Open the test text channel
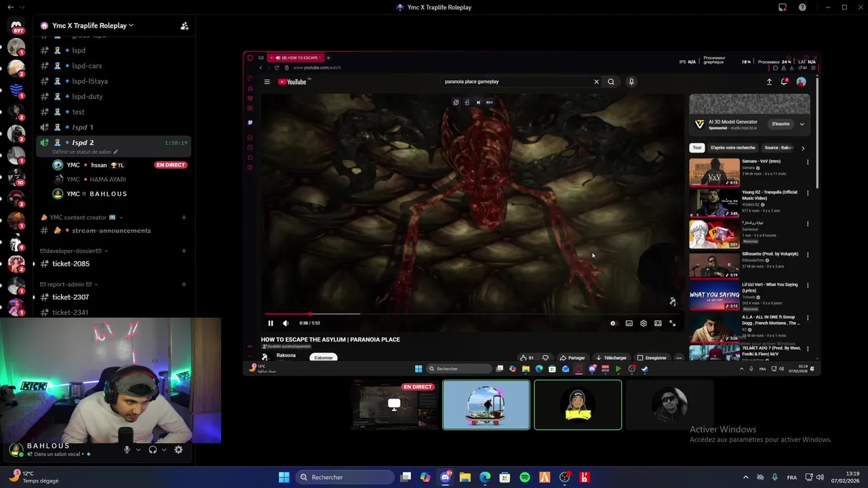The height and width of the screenshot is (488, 868). [x=79, y=112]
